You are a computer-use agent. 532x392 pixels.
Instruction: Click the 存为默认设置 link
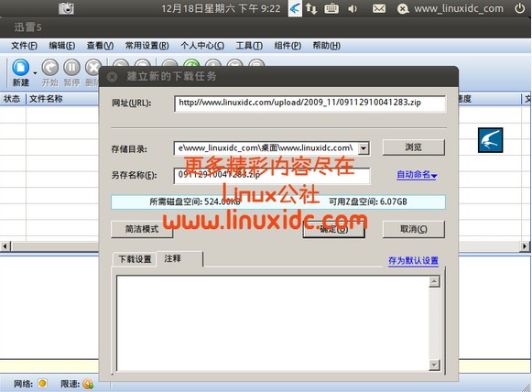point(413,261)
